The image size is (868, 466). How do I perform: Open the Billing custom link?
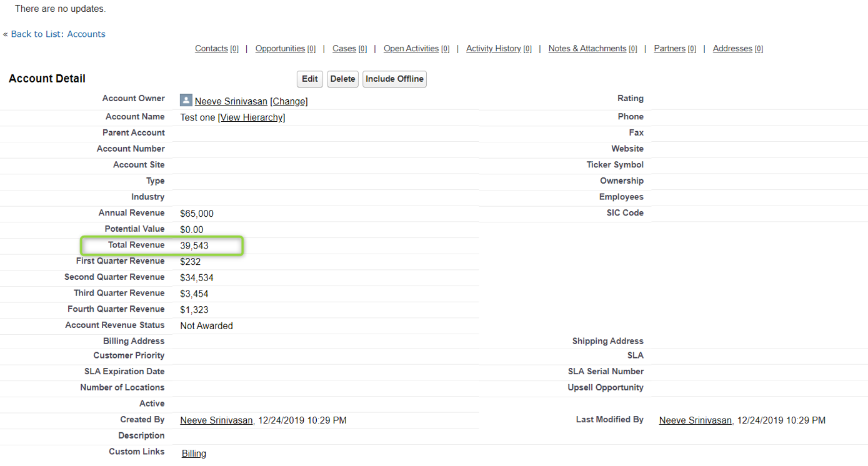click(194, 454)
